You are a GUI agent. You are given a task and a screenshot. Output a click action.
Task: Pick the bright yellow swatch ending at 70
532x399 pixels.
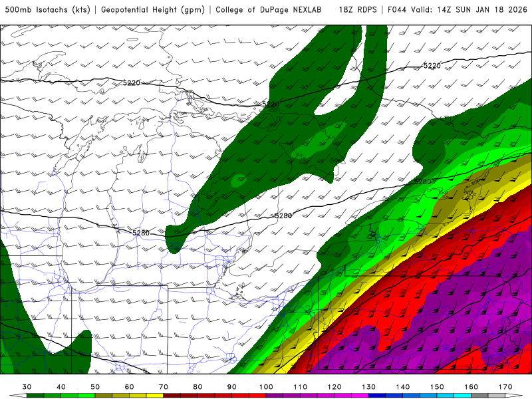(155, 396)
